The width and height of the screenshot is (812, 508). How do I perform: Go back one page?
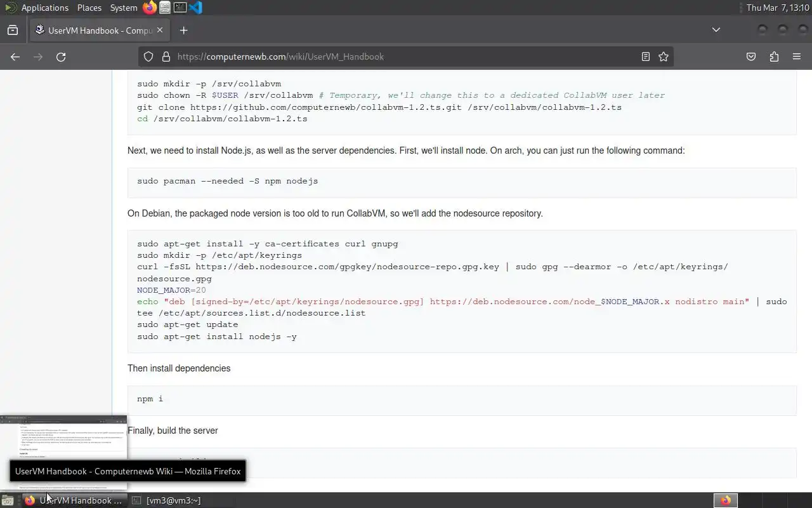tap(15, 57)
